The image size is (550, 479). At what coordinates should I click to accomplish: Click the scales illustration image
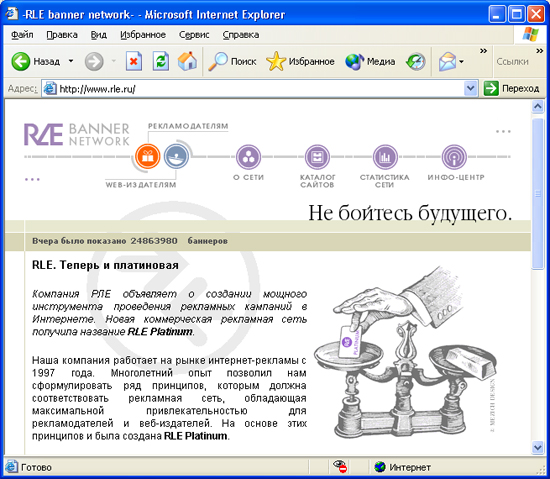click(405, 352)
